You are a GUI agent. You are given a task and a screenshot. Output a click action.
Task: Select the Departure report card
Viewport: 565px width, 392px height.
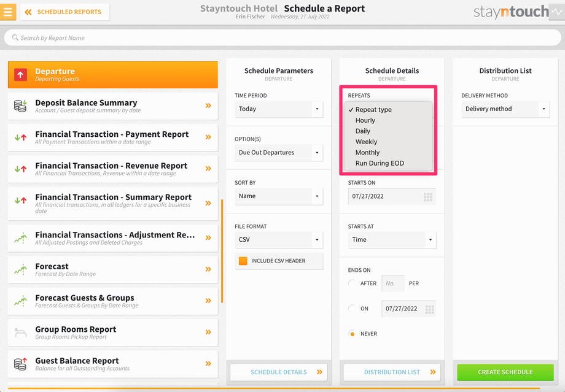coord(113,74)
